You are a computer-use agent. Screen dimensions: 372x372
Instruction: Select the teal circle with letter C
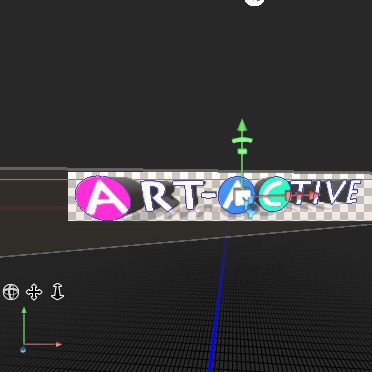pos(274,194)
